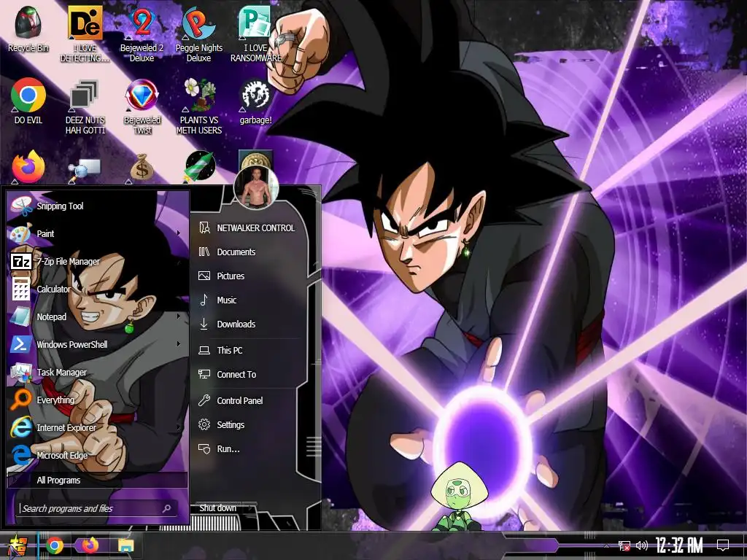Screen dimensions: 747x560
Task: Expand the Paint jump list arrow
Action: point(179,233)
